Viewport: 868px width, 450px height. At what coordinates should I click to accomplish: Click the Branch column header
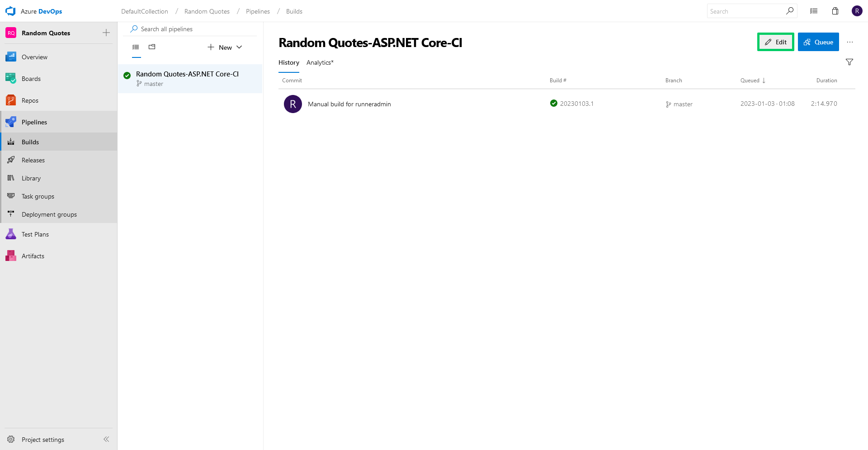[674, 81]
